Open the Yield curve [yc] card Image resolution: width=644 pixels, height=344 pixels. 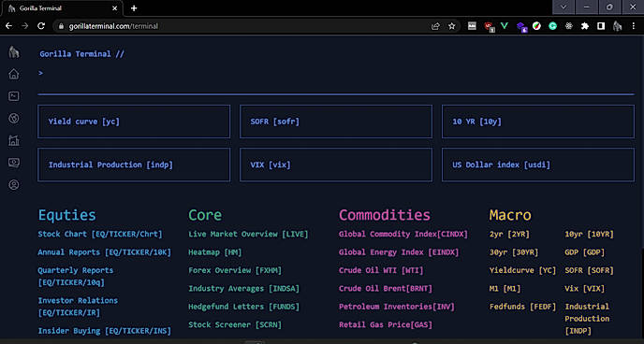pyautogui.click(x=134, y=122)
